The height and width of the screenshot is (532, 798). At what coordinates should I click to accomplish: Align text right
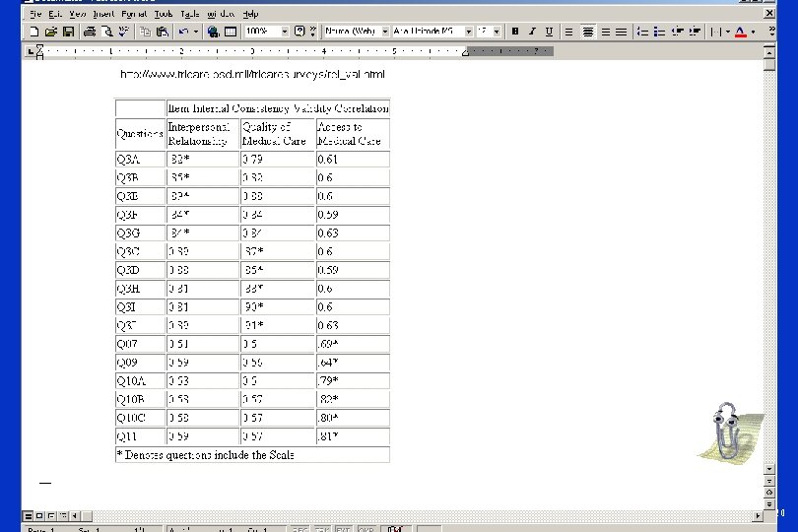point(606,32)
